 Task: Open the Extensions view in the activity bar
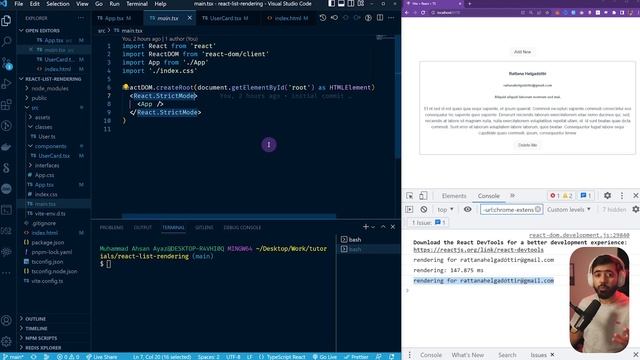click(6, 105)
